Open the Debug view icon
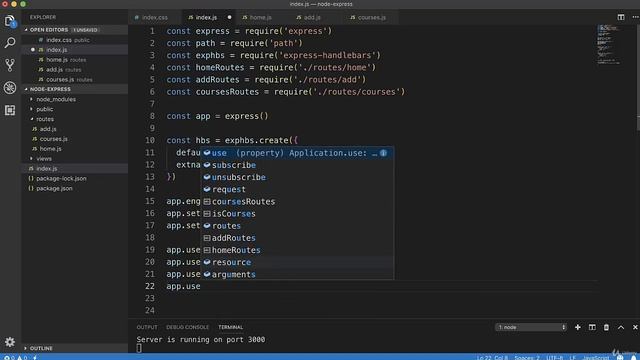 pos(10,87)
